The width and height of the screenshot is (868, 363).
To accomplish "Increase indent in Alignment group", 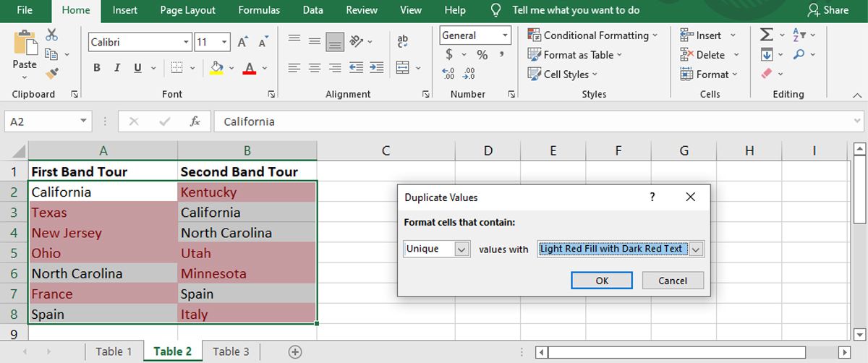I will (375, 68).
